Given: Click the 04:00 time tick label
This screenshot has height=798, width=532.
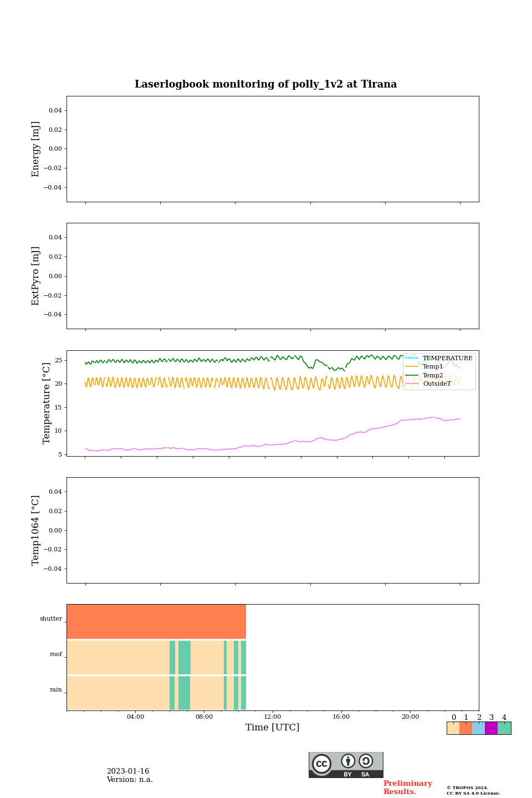Looking at the screenshot, I should pos(135,717).
